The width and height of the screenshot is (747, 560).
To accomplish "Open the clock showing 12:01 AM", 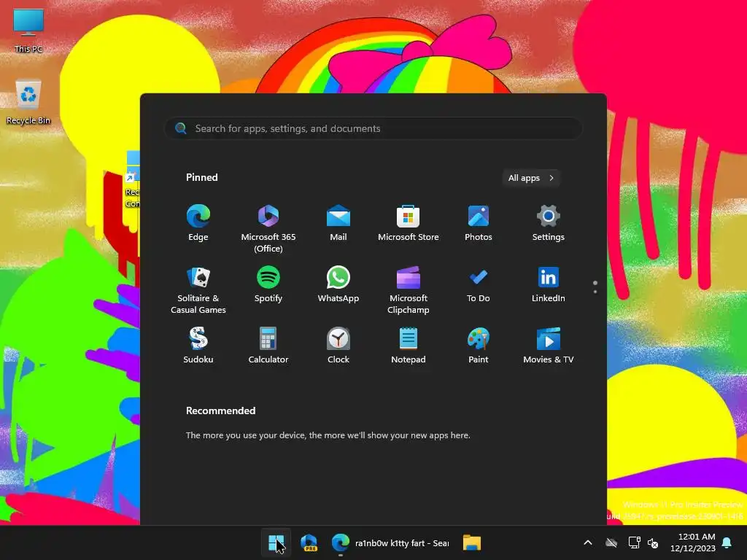I will click(x=693, y=542).
